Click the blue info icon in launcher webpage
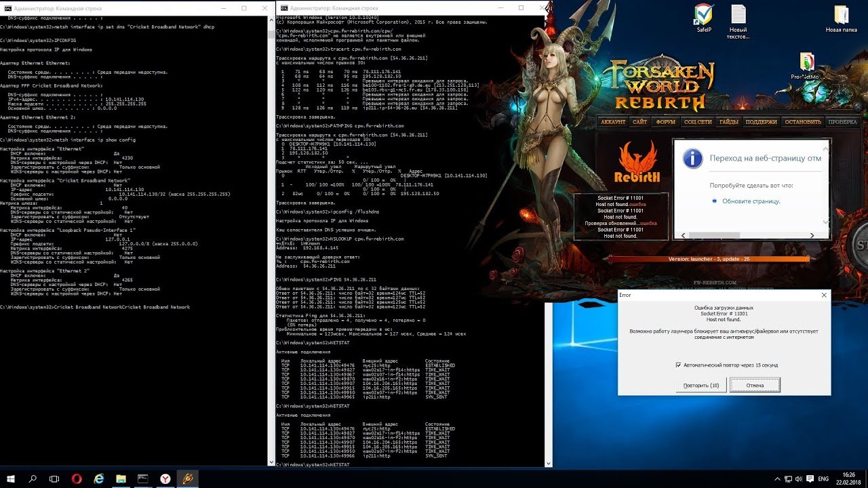Image resolution: width=868 pixels, height=488 pixels. (x=692, y=159)
